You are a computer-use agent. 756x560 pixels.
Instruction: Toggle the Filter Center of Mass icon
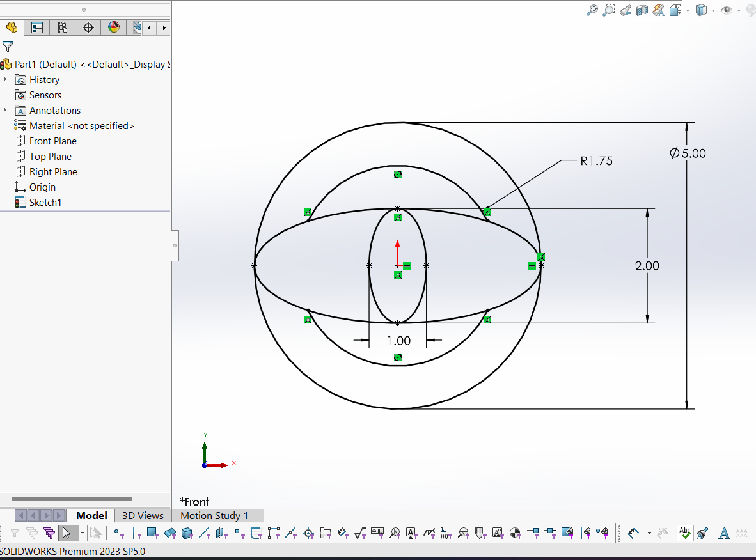click(x=515, y=533)
